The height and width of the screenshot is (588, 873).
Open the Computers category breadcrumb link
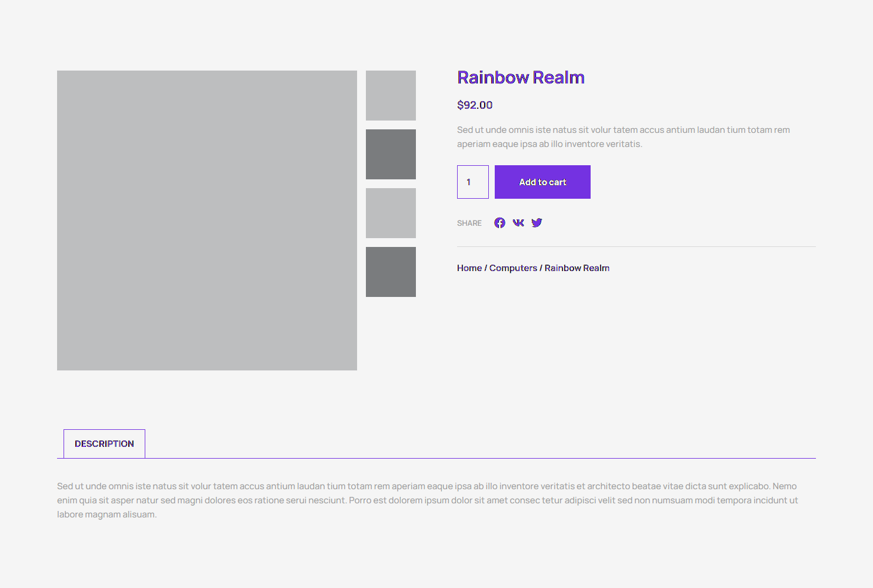(x=513, y=268)
